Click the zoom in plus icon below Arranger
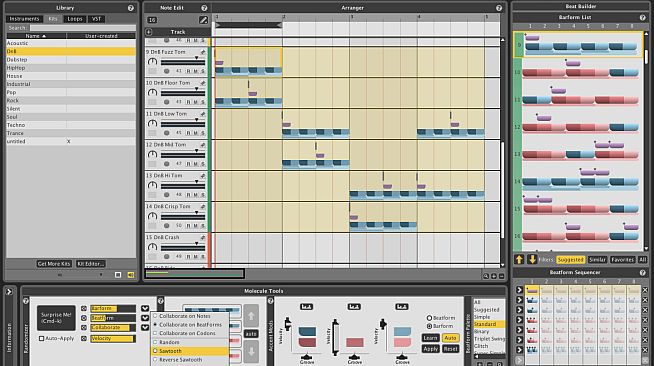The width and height of the screenshot is (654, 366). tap(493, 276)
